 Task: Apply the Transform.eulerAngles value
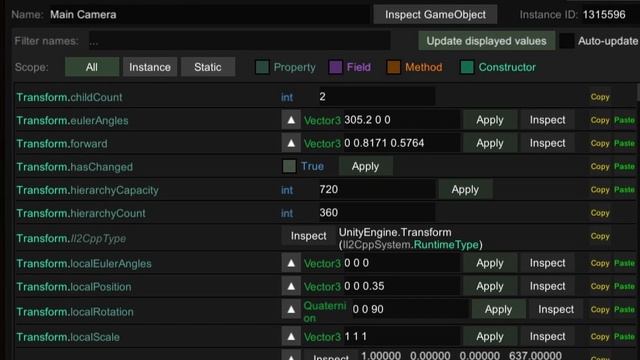coord(490,120)
